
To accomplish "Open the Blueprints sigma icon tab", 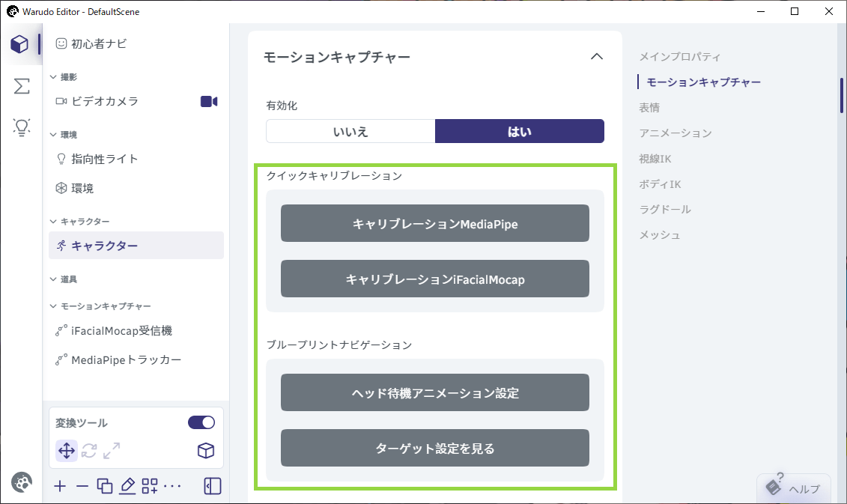I will [x=21, y=86].
